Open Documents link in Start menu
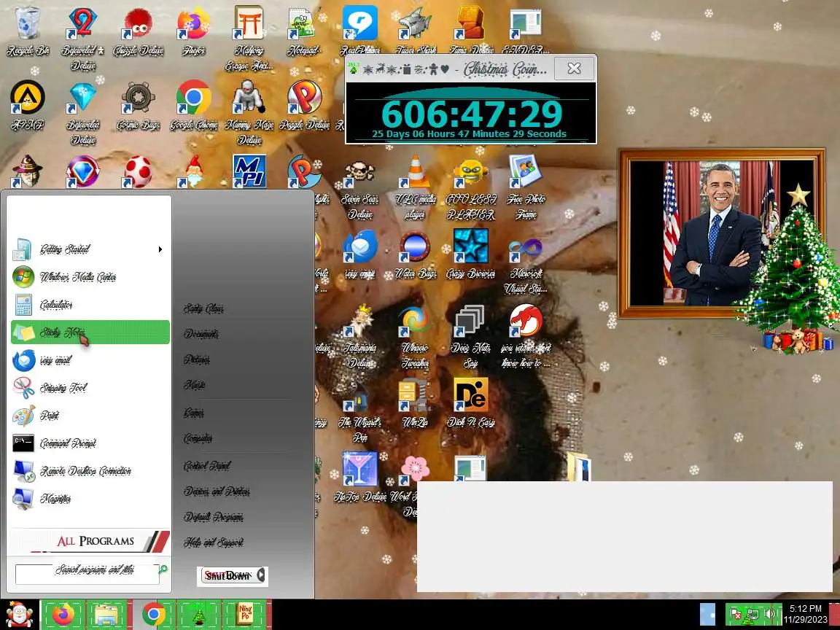840x630 pixels. coord(201,334)
